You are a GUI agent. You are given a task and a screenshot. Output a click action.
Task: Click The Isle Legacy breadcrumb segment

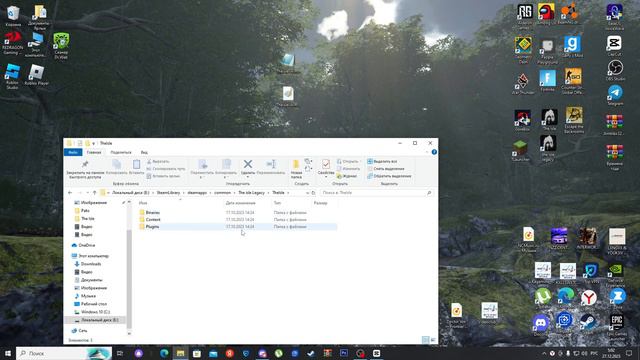tap(251, 193)
